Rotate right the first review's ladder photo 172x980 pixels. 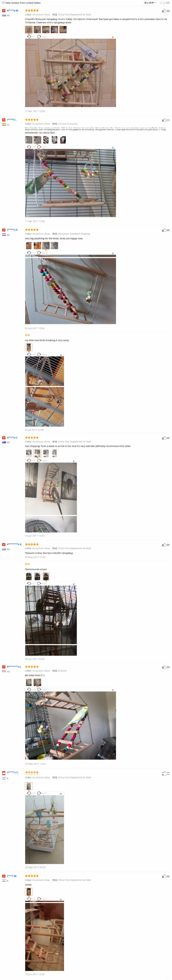coord(42,36)
